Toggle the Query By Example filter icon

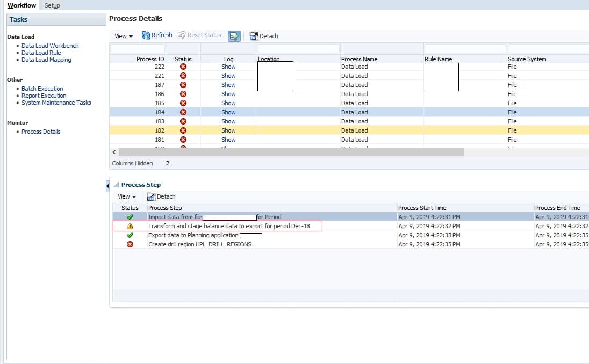pos(234,35)
